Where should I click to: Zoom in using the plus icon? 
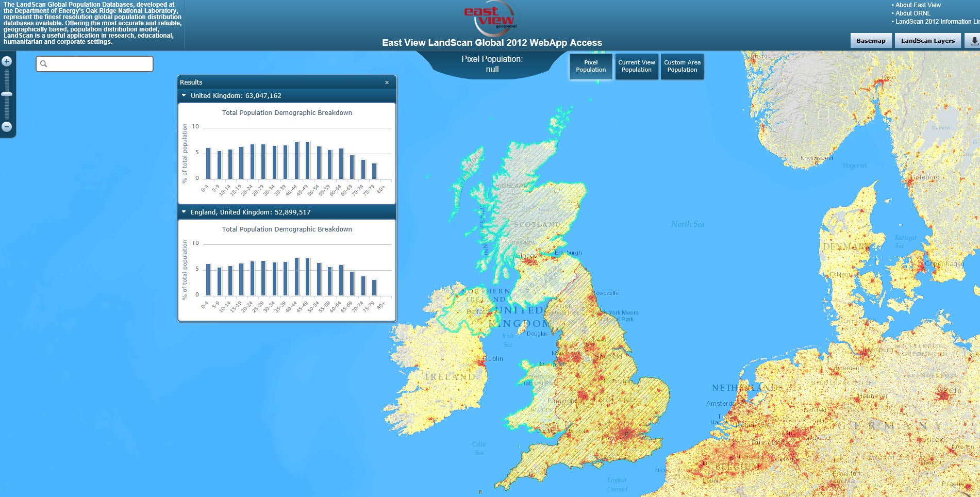pyautogui.click(x=6, y=61)
